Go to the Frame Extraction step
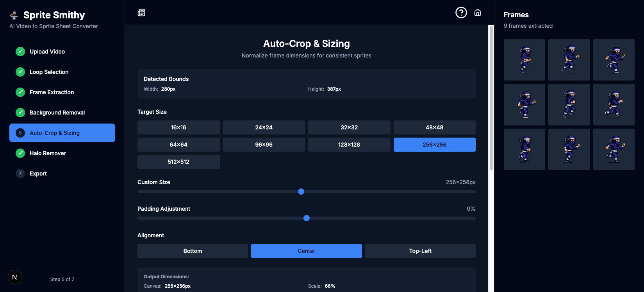 coord(52,92)
